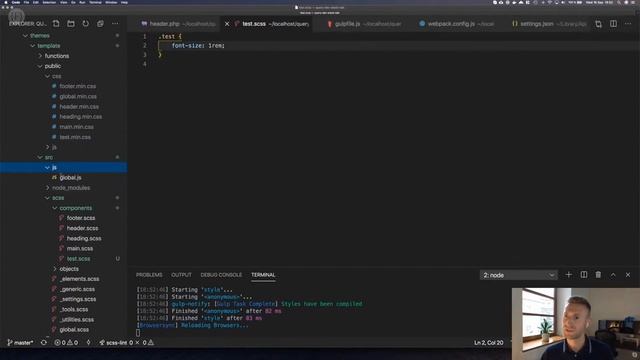
Task: Split the editor to the right
Action: coord(613,24)
